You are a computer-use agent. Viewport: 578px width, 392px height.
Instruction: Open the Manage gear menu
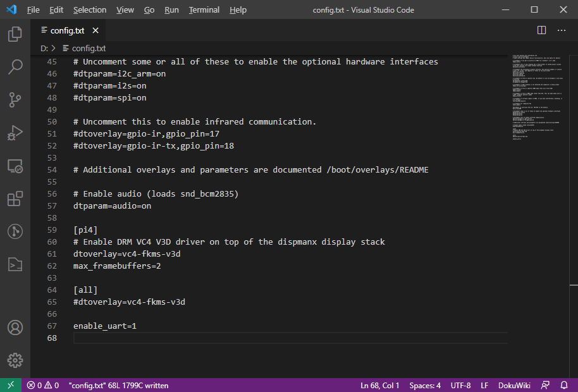15,360
